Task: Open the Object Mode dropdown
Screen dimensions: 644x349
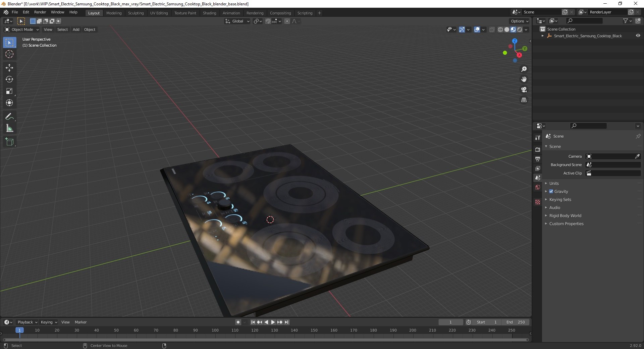Action: [x=22, y=30]
